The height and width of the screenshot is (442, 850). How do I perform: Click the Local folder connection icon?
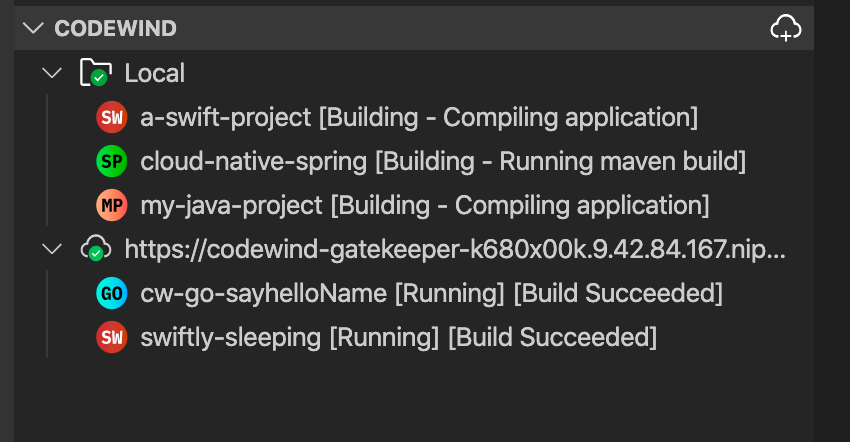pos(94,73)
